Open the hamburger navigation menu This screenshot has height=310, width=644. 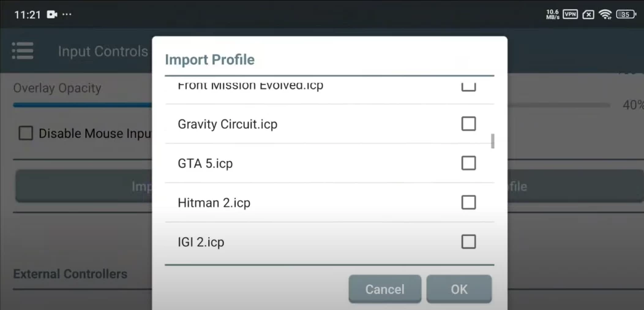[x=23, y=51]
